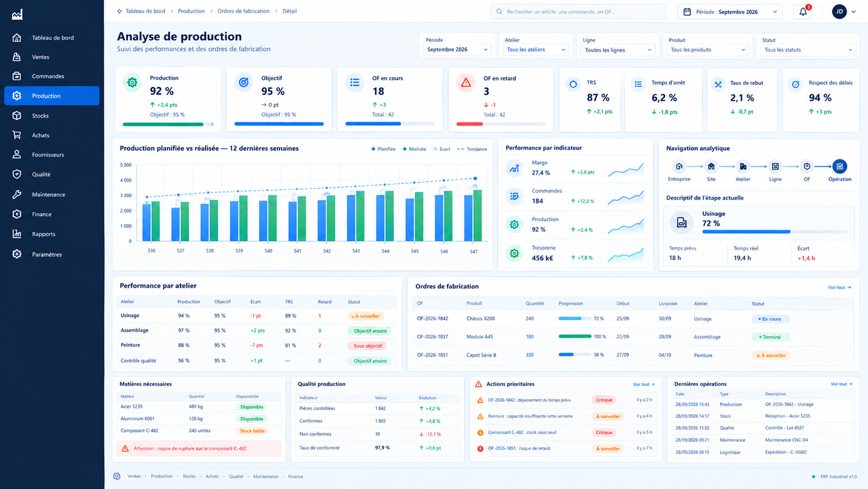Select the OF step icon

[807, 166]
